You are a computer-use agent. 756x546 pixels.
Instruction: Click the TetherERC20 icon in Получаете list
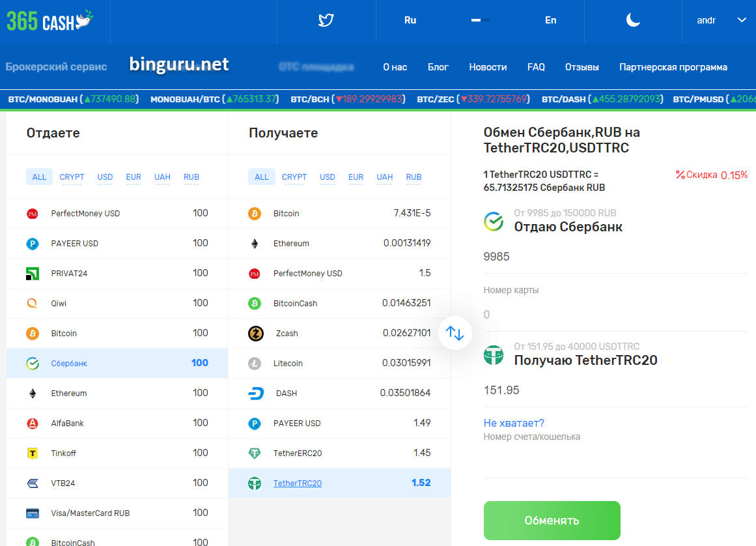[x=255, y=453]
